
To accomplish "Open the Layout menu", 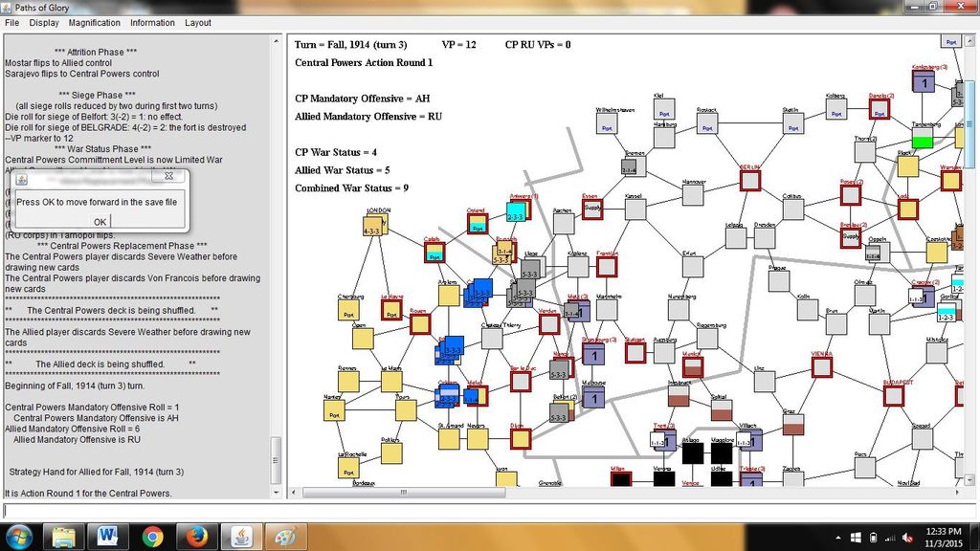I will coord(198,23).
